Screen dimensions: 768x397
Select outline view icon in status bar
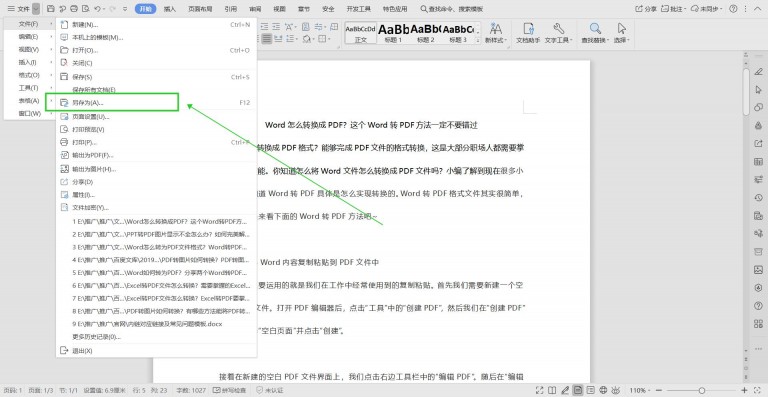[591, 390]
